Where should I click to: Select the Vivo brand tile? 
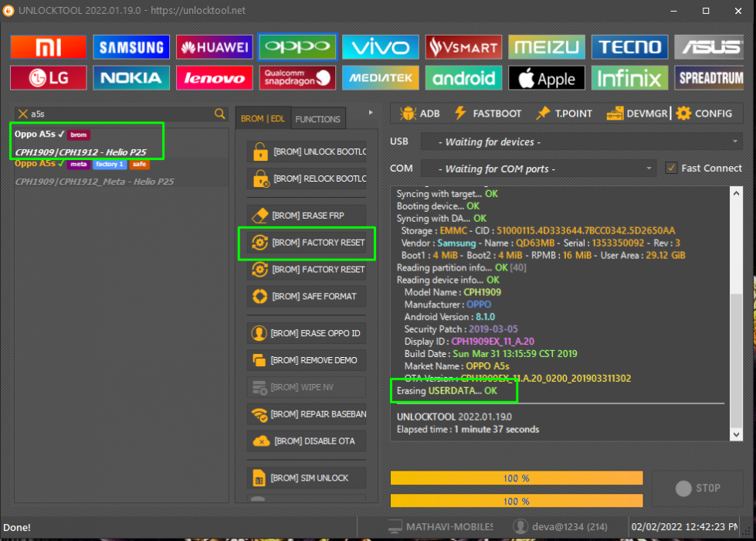point(381,47)
